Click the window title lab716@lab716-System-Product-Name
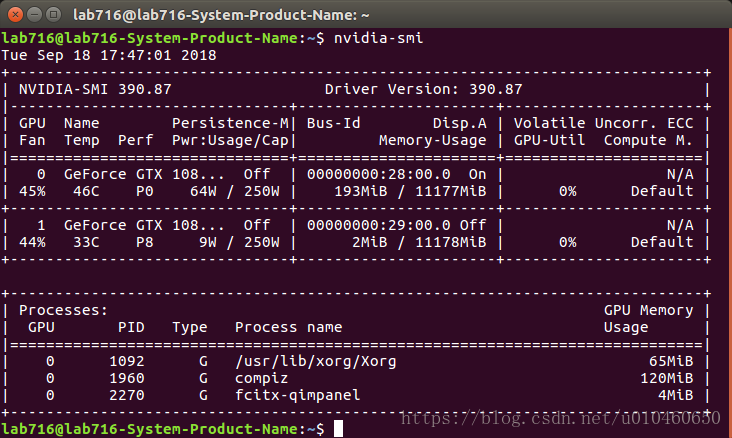This screenshot has height=438, width=732. coord(221,15)
